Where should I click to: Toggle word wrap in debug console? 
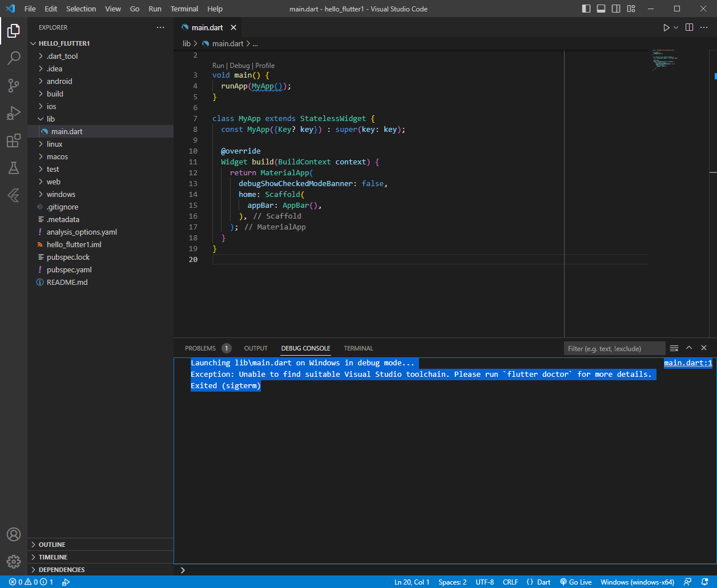[674, 348]
